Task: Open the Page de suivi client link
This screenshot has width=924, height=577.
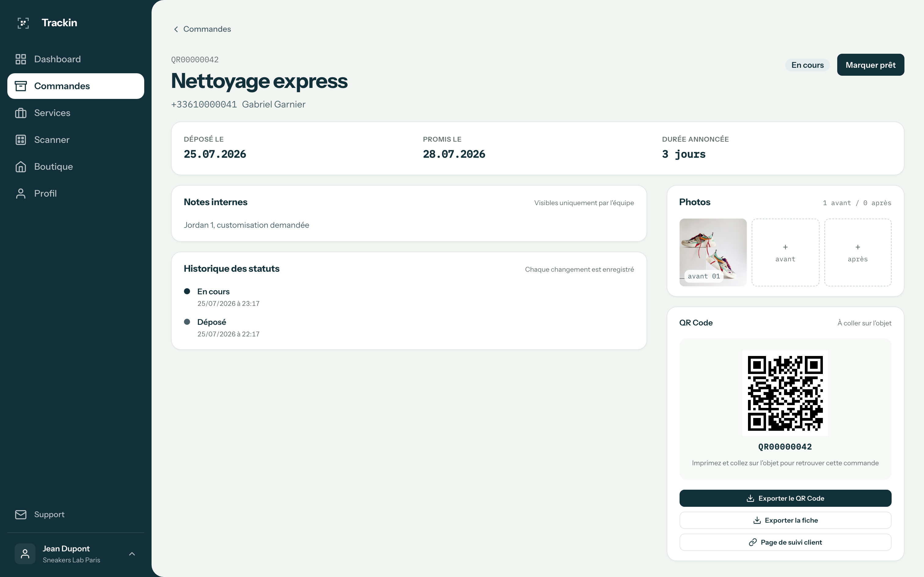Action: pyautogui.click(x=785, y=542)
